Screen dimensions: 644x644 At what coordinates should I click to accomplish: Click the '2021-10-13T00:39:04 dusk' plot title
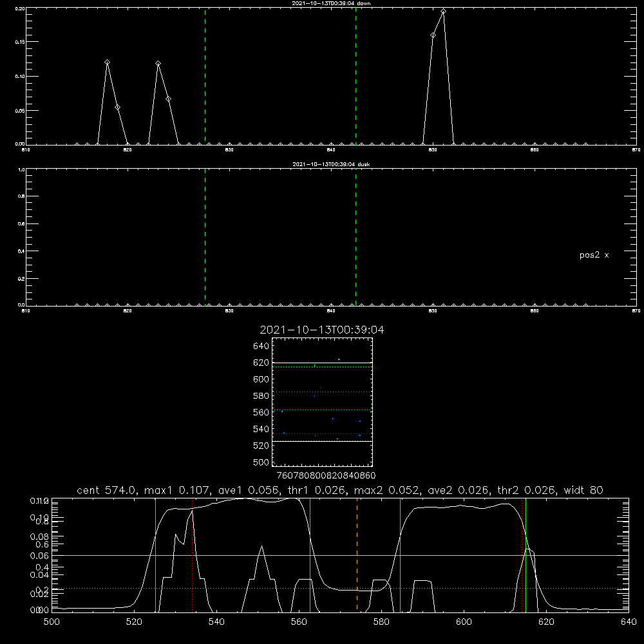tap(331, 164)
